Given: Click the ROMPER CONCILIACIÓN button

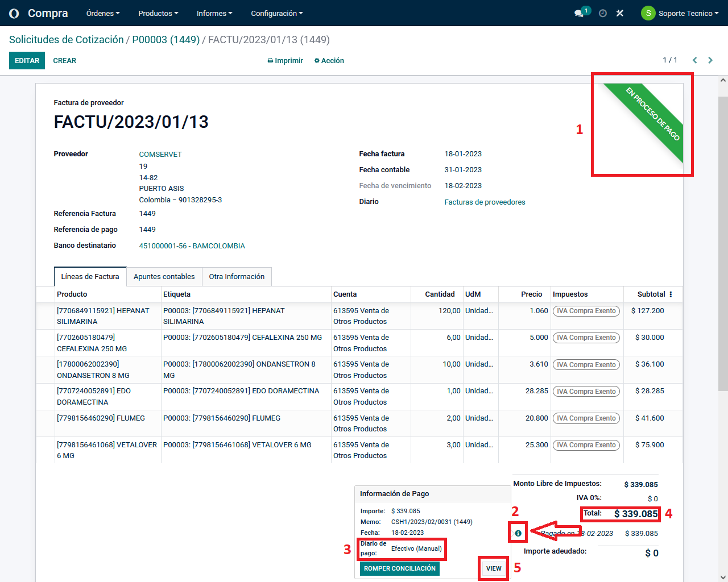Looking at the screenshot, I should pos(399,568).
